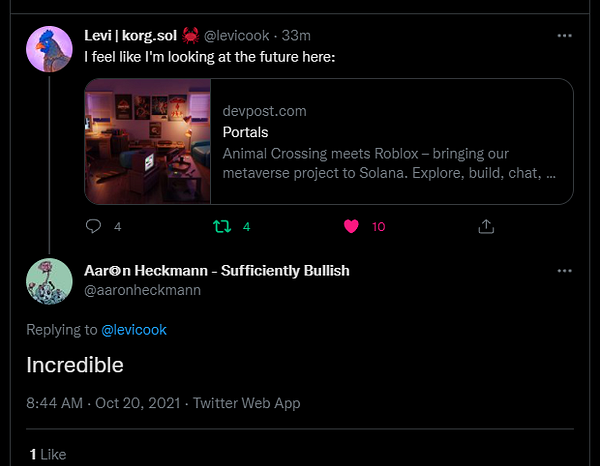Open the Portals devpost link title

245,132
